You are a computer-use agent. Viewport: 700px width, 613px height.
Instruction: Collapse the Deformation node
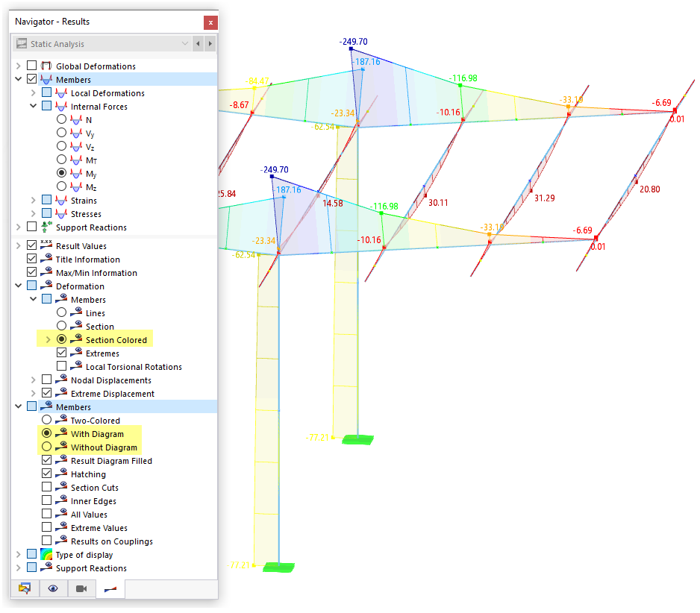19,286
